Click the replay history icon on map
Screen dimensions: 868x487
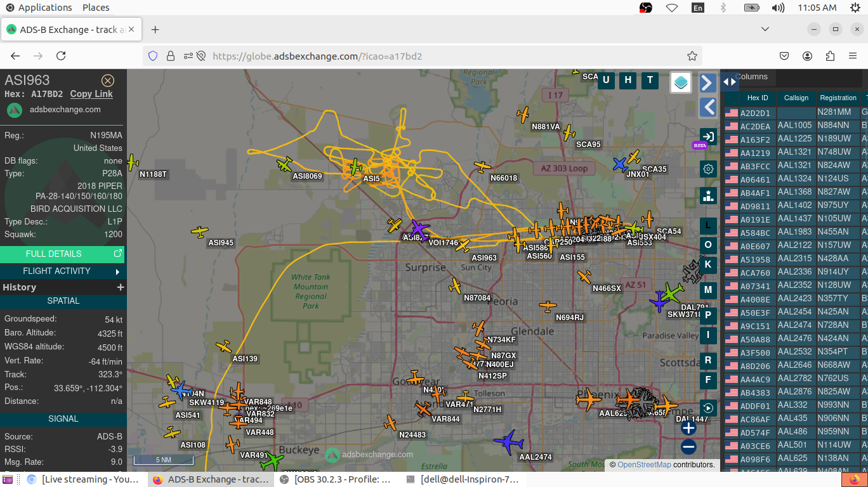[x=709, y=408]
